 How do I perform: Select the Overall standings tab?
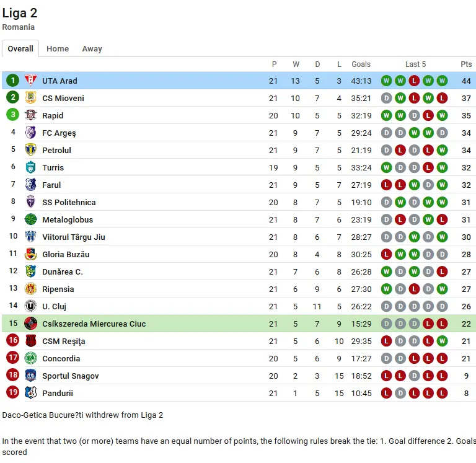tap(20, 48)
